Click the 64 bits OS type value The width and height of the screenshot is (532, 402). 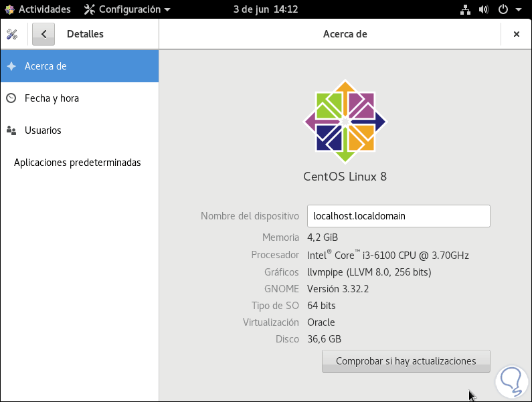click(321, 306)
